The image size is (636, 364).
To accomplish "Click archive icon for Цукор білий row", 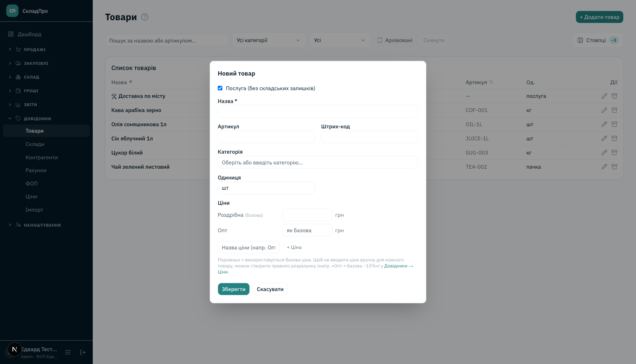I will coord(615,153).
